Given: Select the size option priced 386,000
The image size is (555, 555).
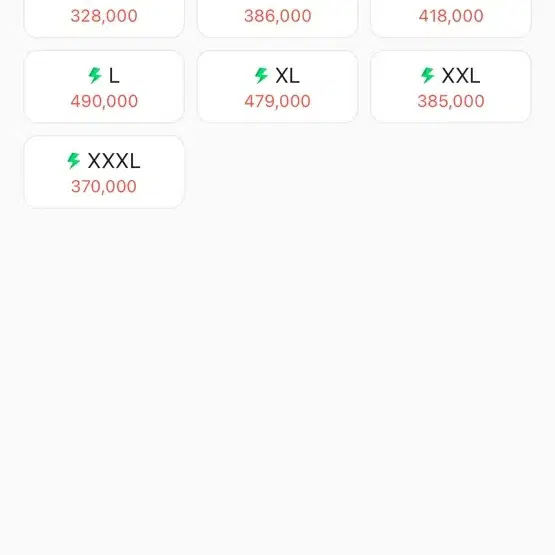Looking at the screenshot, I should 278,17.
